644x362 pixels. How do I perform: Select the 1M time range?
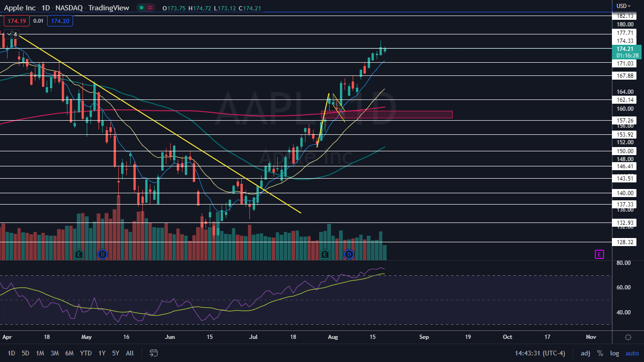coord(40,353)
